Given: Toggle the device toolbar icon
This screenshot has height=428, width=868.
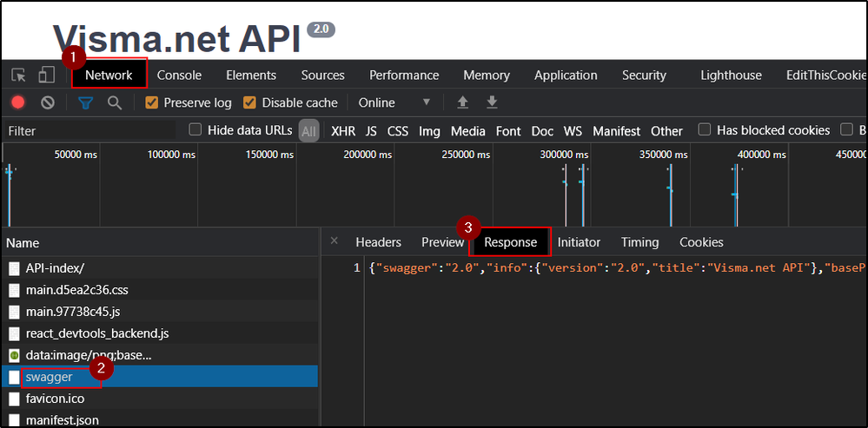Looking at the screenshot, I should [x=46, y=75].
